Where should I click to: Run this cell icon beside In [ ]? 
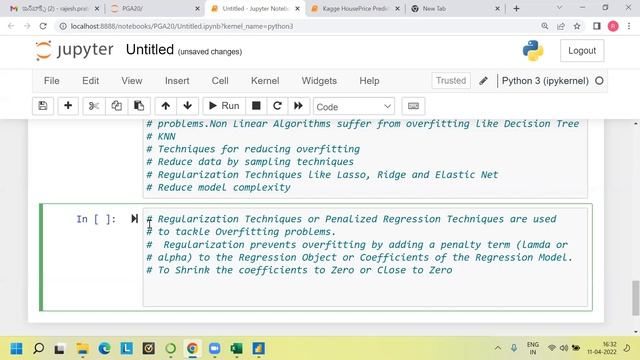134,219
